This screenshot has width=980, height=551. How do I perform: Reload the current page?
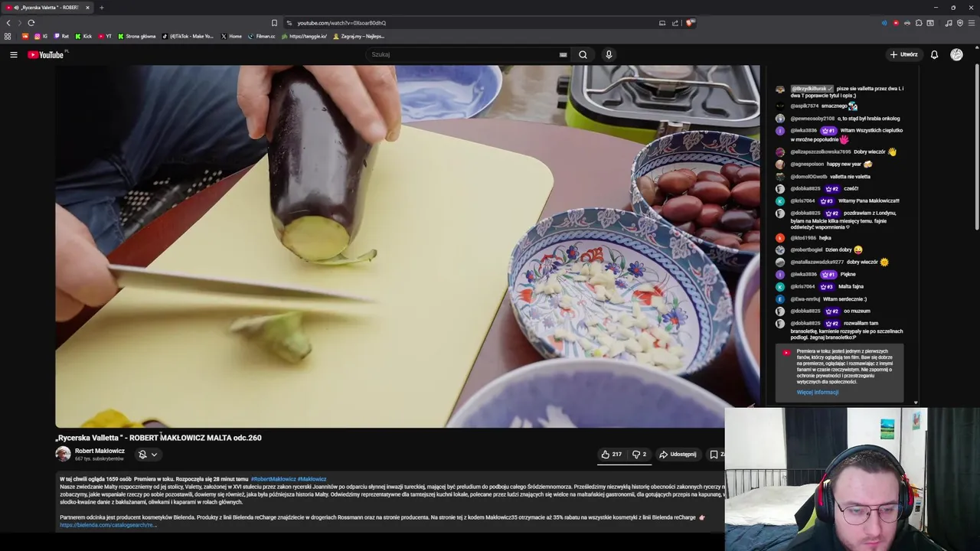(x=31, y=23)
